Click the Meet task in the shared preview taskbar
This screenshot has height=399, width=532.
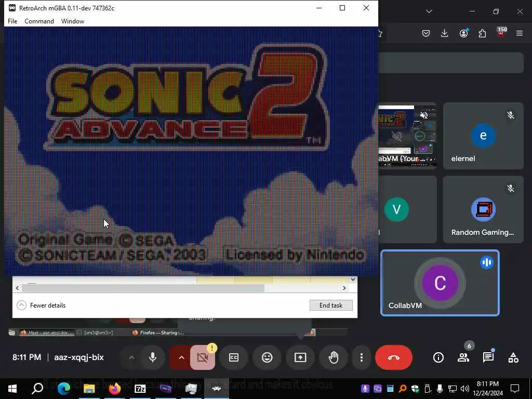[46, 333]
